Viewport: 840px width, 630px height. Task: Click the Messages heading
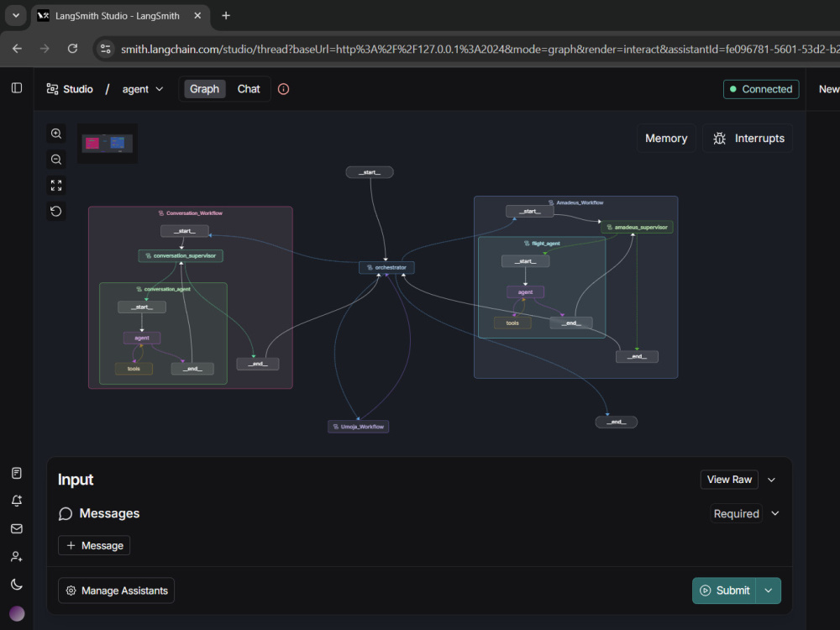[x=109, y=513]
